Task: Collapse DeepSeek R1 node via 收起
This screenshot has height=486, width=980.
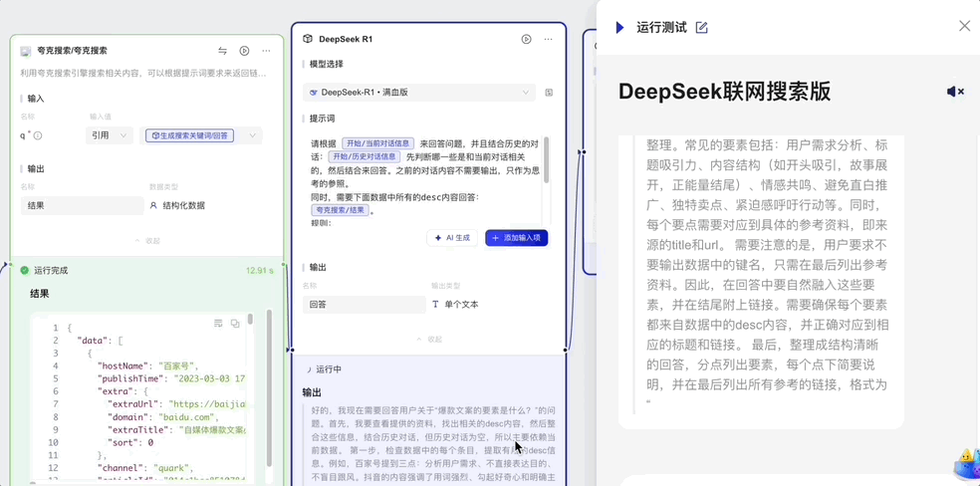Action: (429, 340)
